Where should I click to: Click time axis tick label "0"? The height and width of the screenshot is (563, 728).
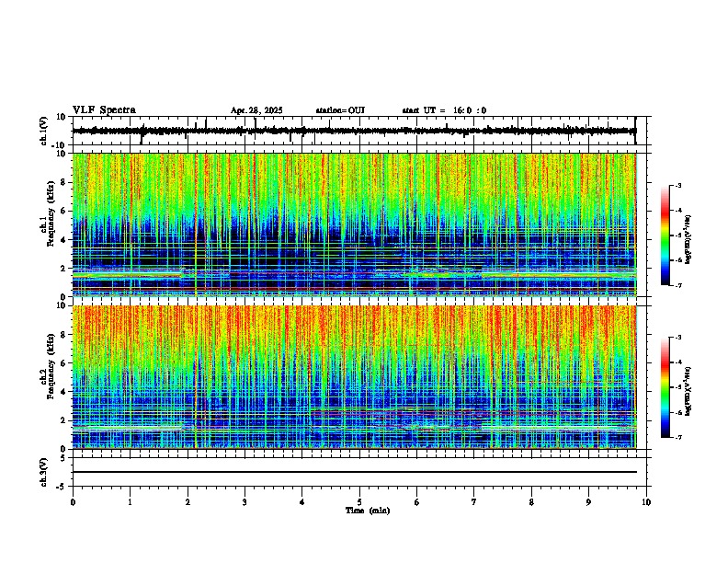pos(73,502)
